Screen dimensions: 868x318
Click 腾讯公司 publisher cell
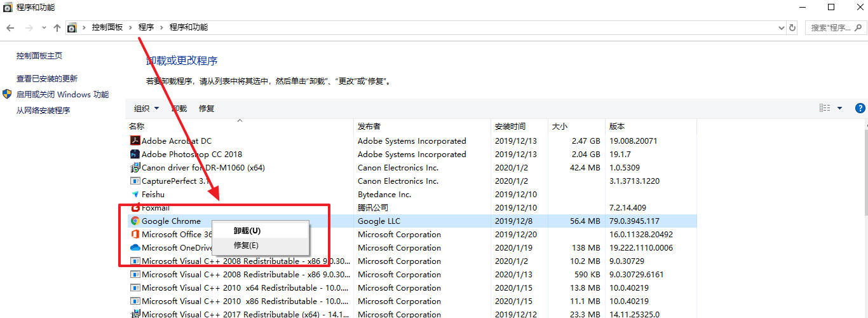[373, 208]
